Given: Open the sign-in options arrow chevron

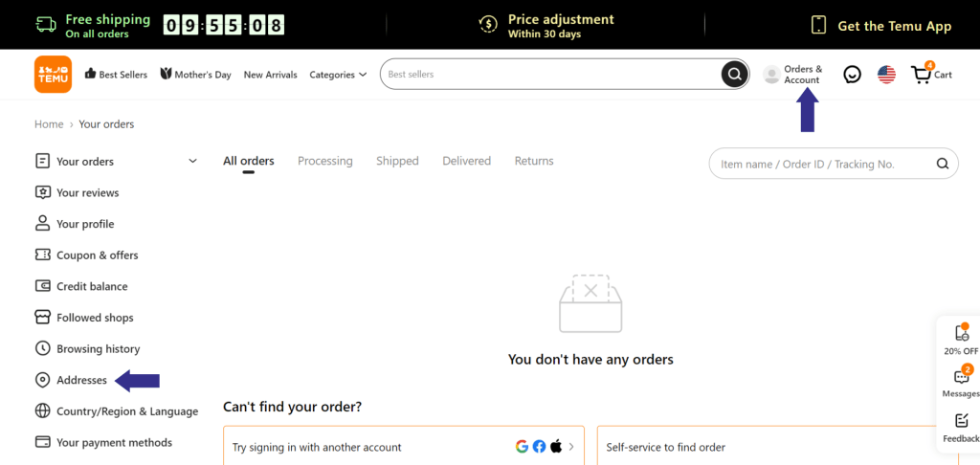Looking at the screenshot, I should [x=571, y=447].
